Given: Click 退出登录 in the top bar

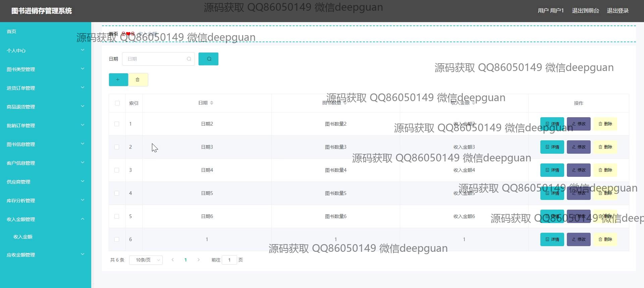Looking at the screenshot, I should click(618, 11).
